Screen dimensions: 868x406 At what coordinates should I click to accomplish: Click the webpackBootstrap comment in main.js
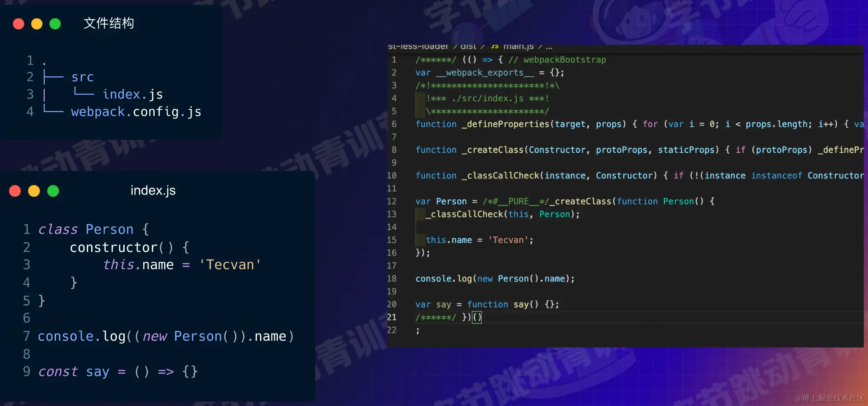pyautogui.click(x=557, y=60)
